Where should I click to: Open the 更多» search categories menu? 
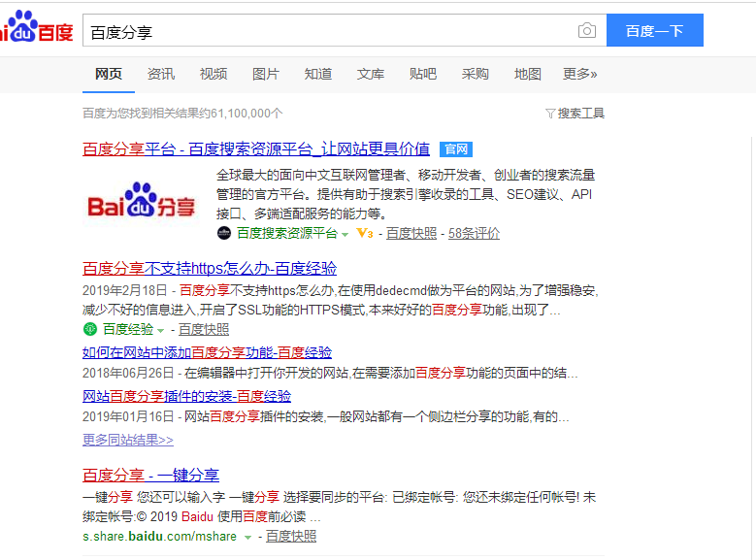pyautogui.click(x=579, y=74)
